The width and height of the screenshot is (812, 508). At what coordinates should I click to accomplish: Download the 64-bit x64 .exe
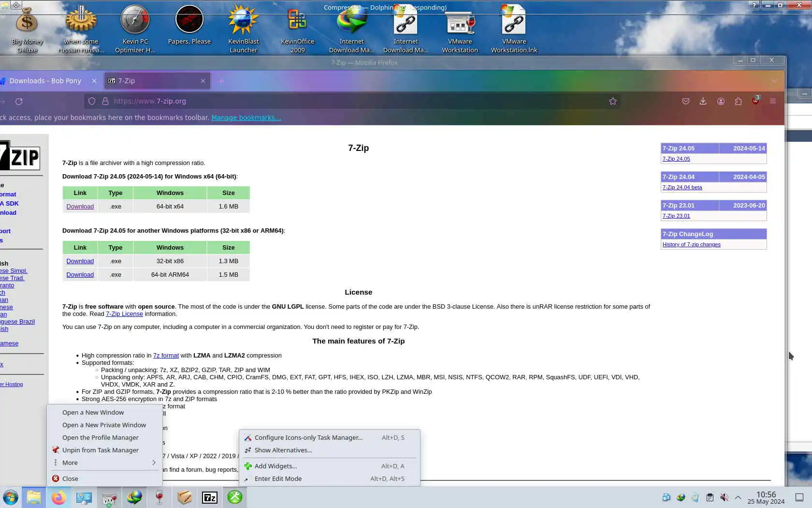[x=80, y=206]
